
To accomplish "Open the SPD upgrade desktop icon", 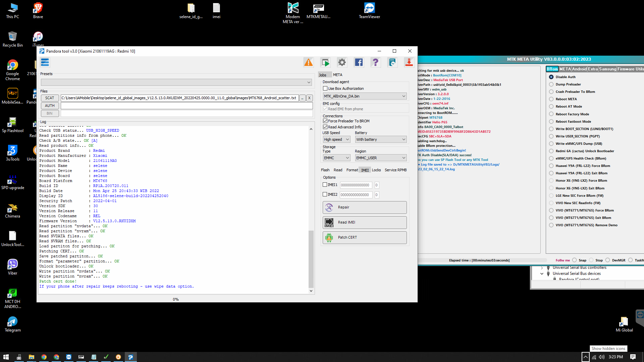I will [x=12, y=182].
